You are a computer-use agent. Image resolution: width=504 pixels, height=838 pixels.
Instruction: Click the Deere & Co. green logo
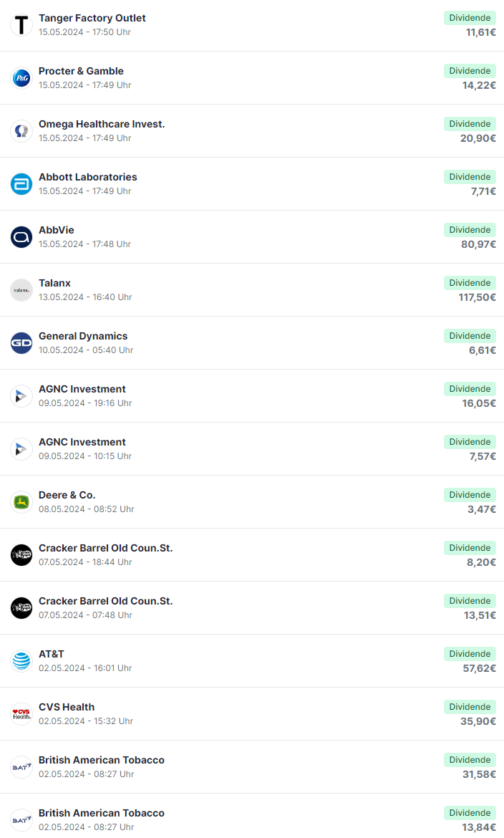tap(21, 502)
